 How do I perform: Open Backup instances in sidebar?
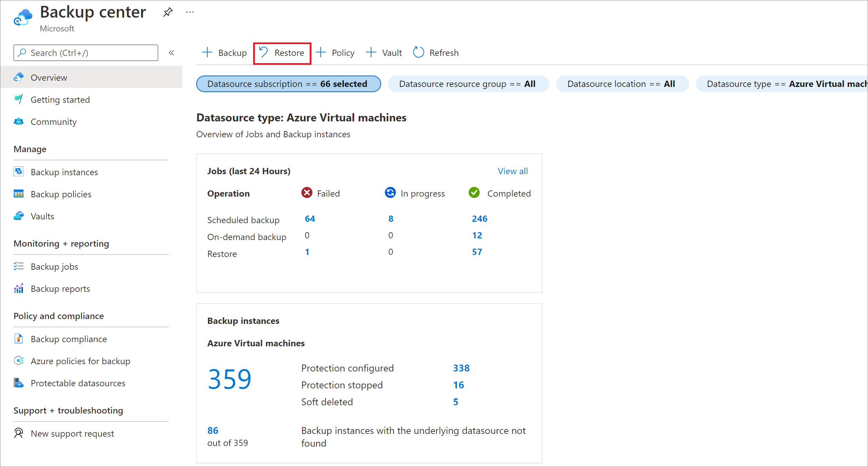[65, 171]
